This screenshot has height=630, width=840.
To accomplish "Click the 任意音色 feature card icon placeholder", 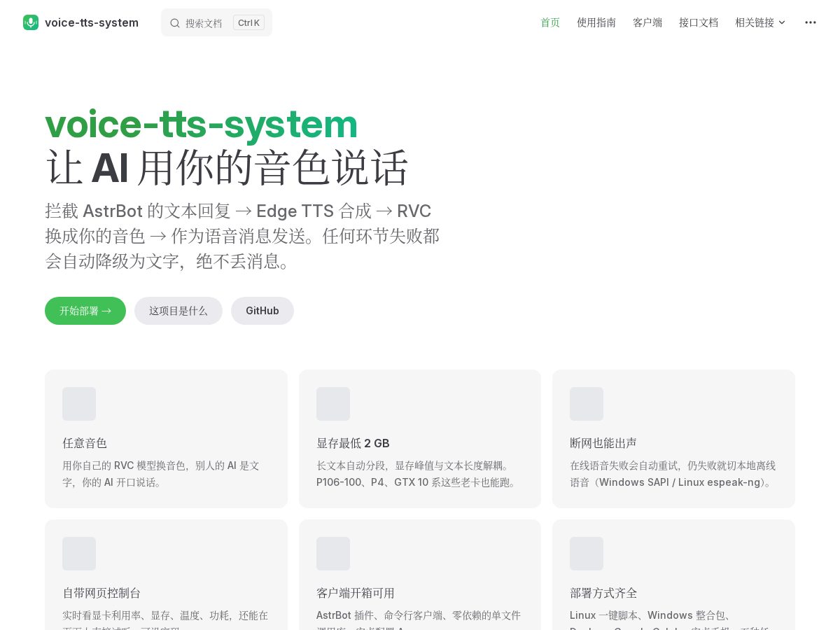I will point(79,404).
